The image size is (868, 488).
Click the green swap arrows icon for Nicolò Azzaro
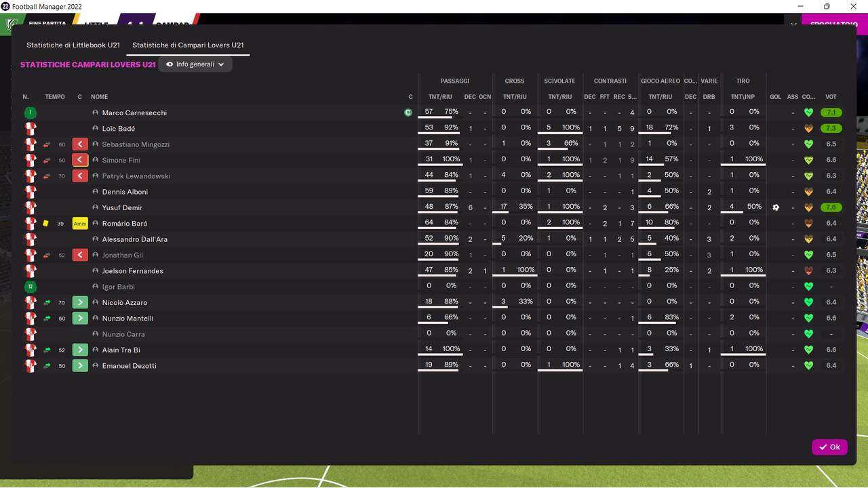coord(47,302)
